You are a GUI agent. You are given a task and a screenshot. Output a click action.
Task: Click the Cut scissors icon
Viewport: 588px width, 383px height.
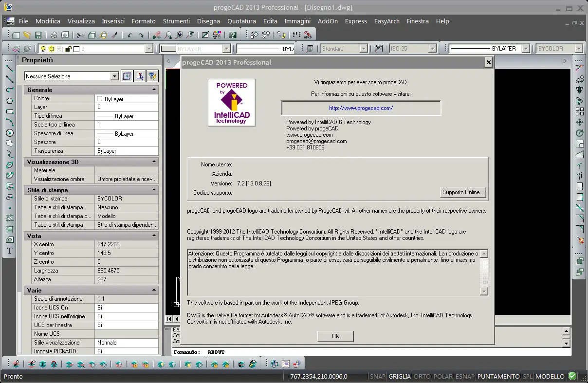[x=80, y=35]
